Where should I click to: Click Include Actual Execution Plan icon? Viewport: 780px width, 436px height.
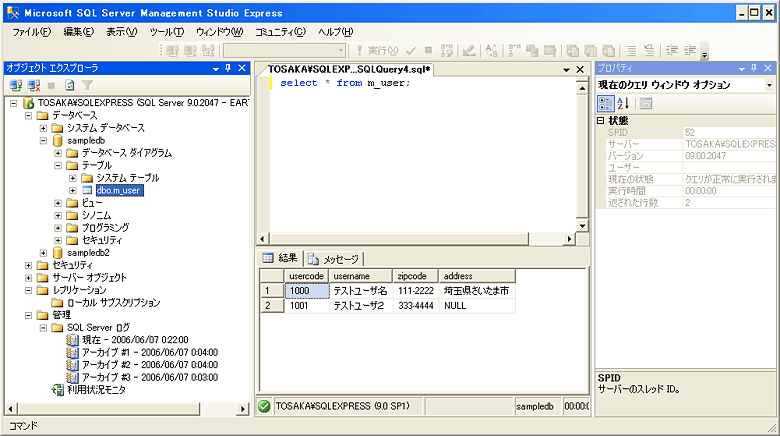click(x=514, y=50)
